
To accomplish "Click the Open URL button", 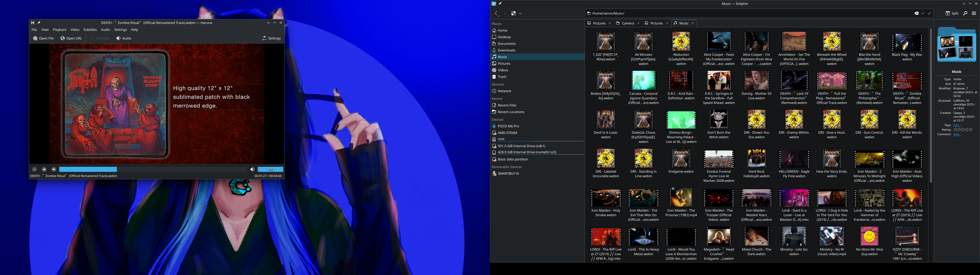I will tap(71, 38).
